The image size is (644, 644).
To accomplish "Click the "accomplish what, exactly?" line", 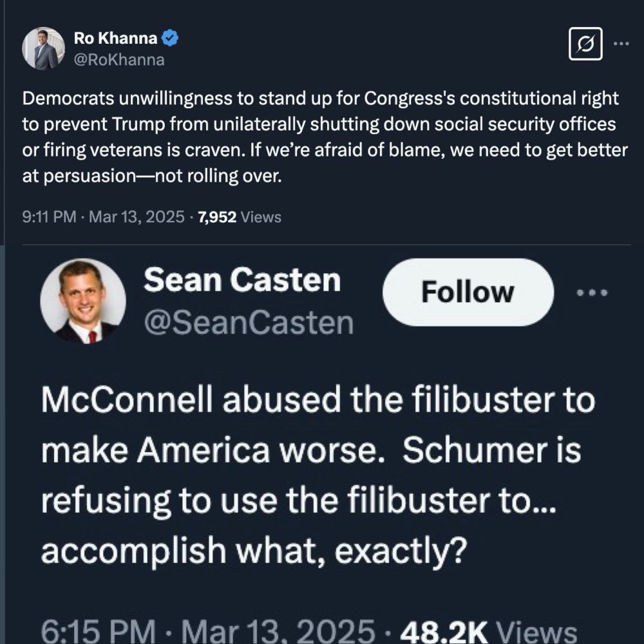I will (x=252, y=551).
